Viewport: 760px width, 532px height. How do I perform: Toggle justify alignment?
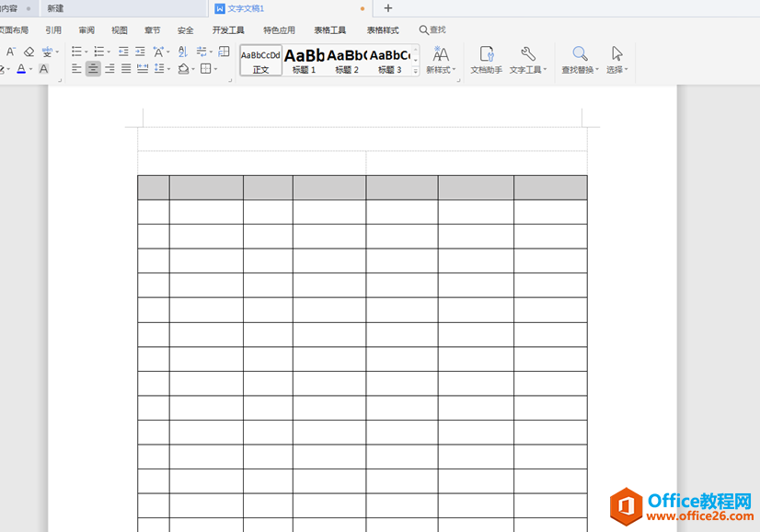pyautogui.click(x=126, y=69)
